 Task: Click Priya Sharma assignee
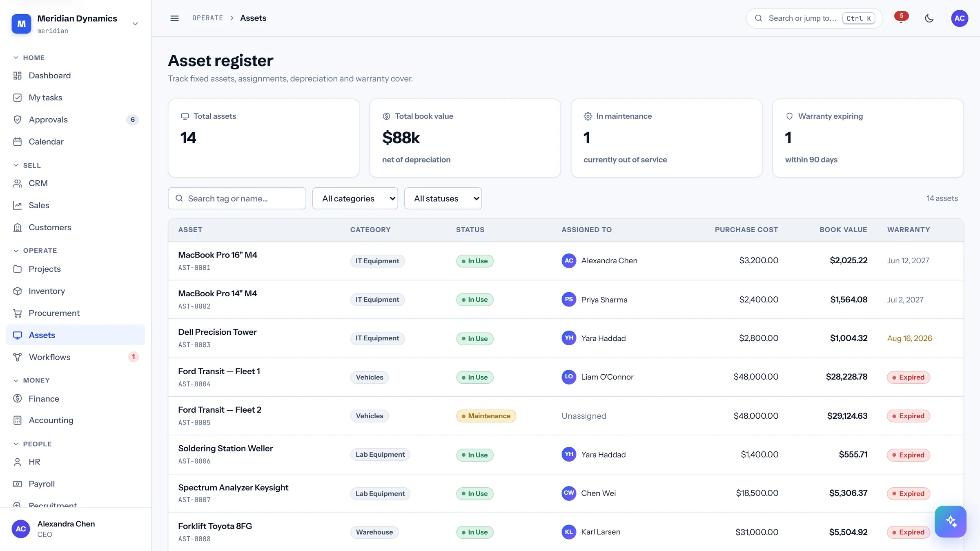tap(595, 300)
